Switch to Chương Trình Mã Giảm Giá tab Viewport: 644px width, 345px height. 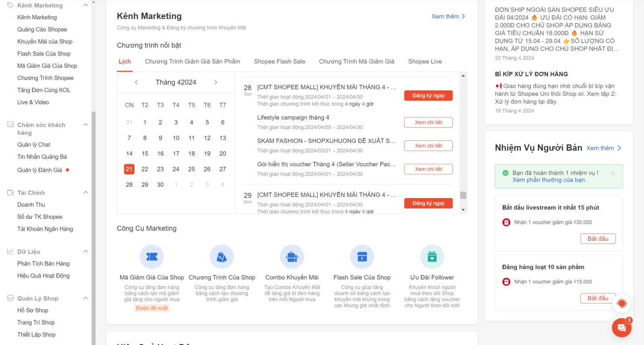pyautogui.click(x=357, y=62)
